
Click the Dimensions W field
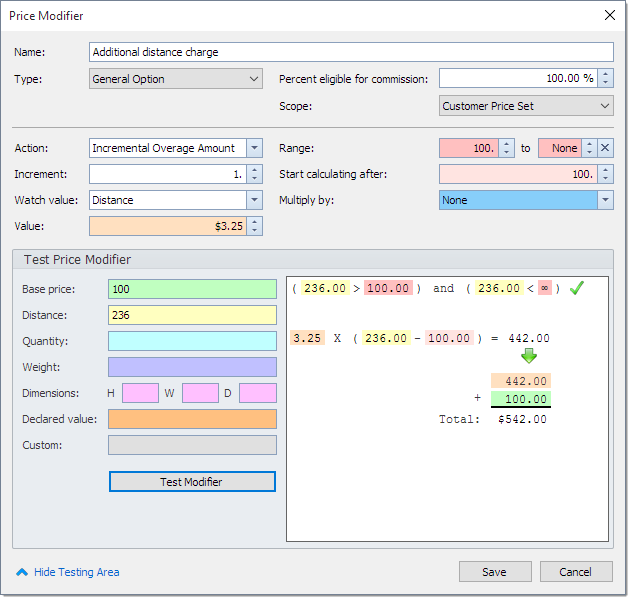[x=200, y=393]
